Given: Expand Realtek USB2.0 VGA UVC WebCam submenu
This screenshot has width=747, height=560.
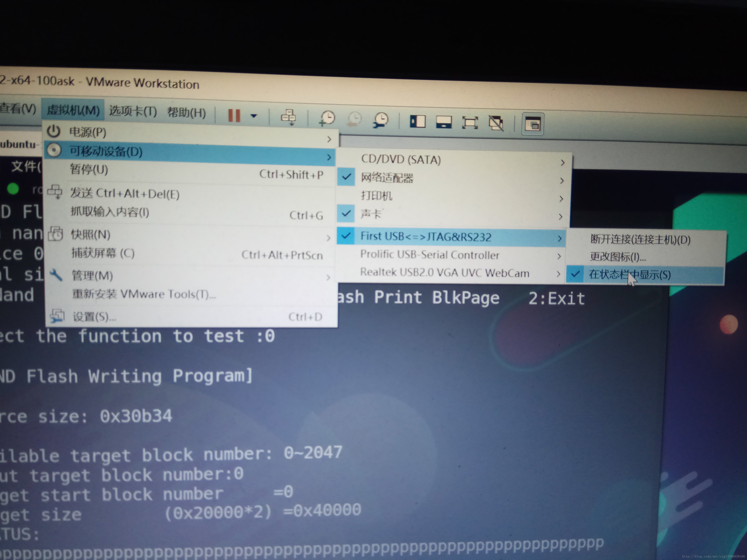Looking at the screenshot, I should click(x=444, y=273).
